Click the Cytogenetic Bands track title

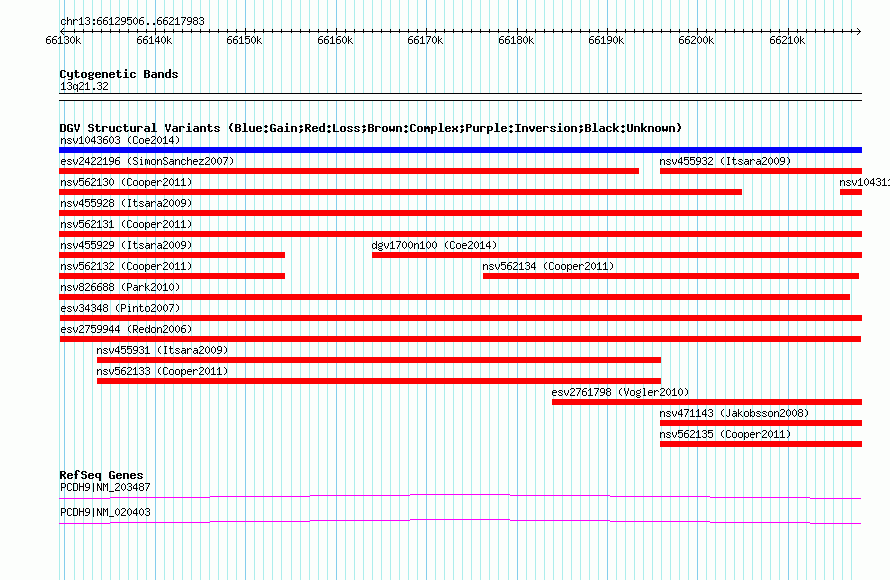pyautogui.click(x=119, y=74)
